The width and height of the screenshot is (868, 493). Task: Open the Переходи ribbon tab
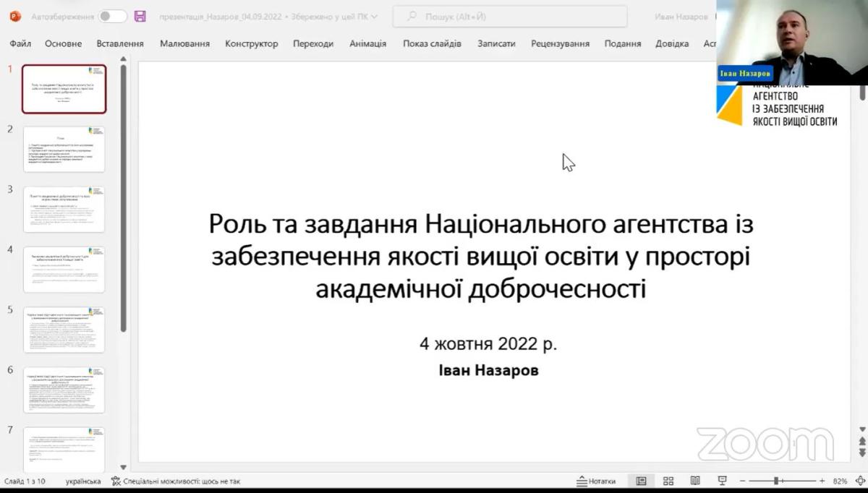tap(313, 43)
